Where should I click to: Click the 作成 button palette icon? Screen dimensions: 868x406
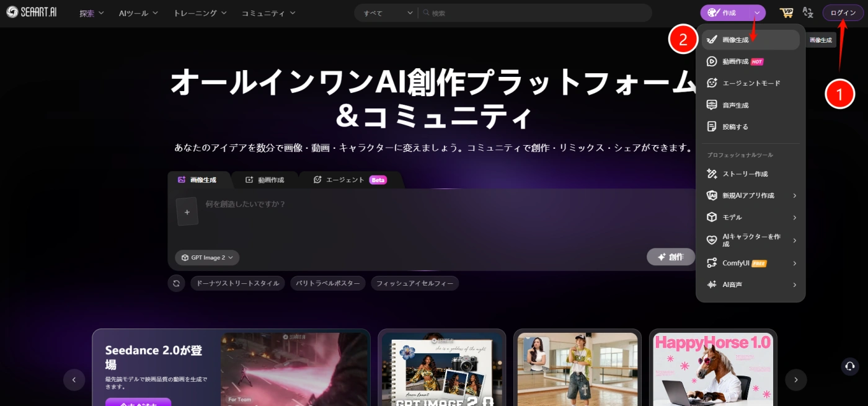click(712, 12)
